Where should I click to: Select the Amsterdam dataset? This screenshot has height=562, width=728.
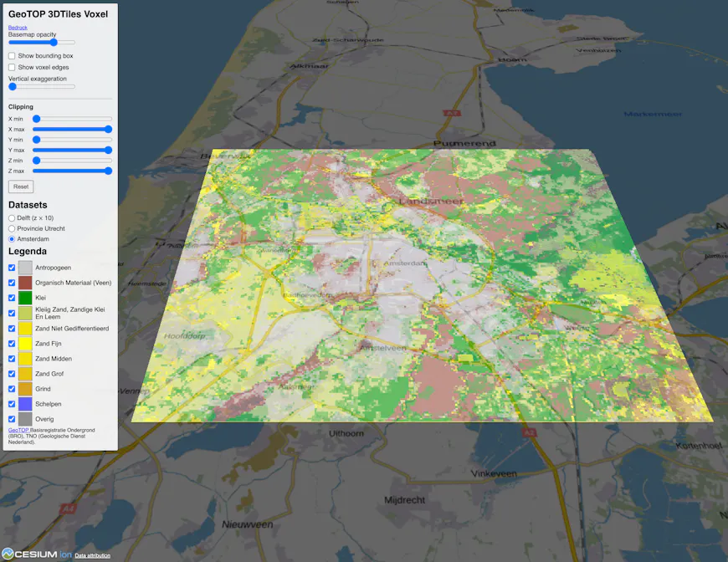pos(10,239)
